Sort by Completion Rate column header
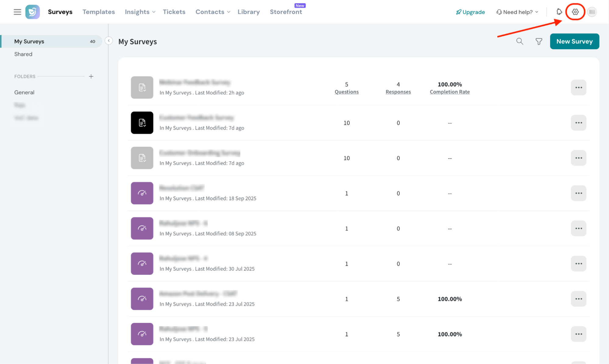The height and width of the screenshot is (364, 609). pos(449,92)
